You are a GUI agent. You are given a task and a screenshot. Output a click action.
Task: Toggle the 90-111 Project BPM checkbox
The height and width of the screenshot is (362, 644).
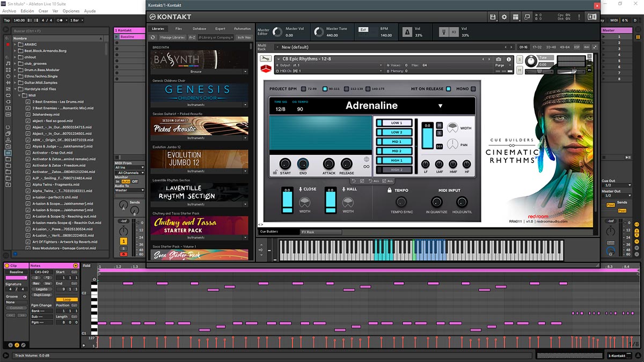click(x=325, y=89)
